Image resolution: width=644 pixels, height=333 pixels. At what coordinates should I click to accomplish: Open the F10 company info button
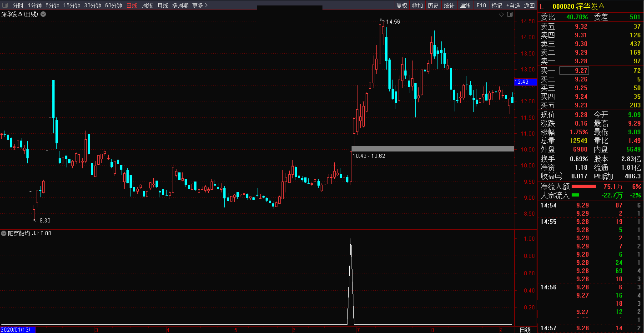click(481, 5)
